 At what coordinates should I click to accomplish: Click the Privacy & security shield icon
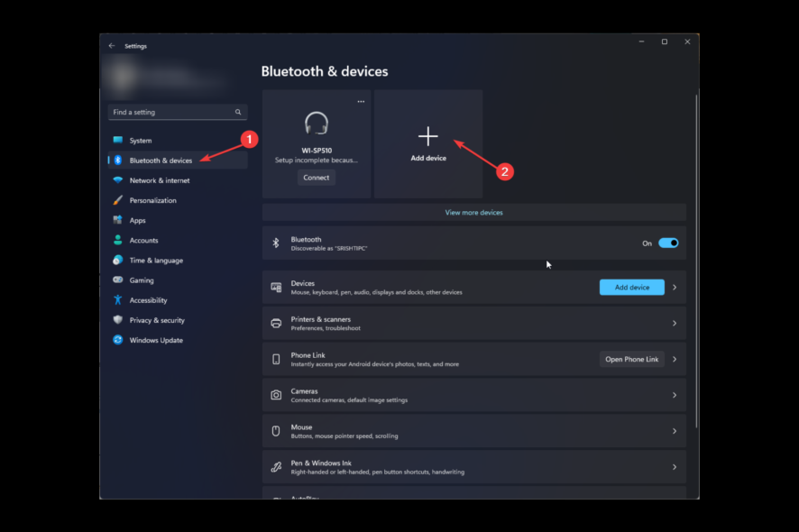118,320
